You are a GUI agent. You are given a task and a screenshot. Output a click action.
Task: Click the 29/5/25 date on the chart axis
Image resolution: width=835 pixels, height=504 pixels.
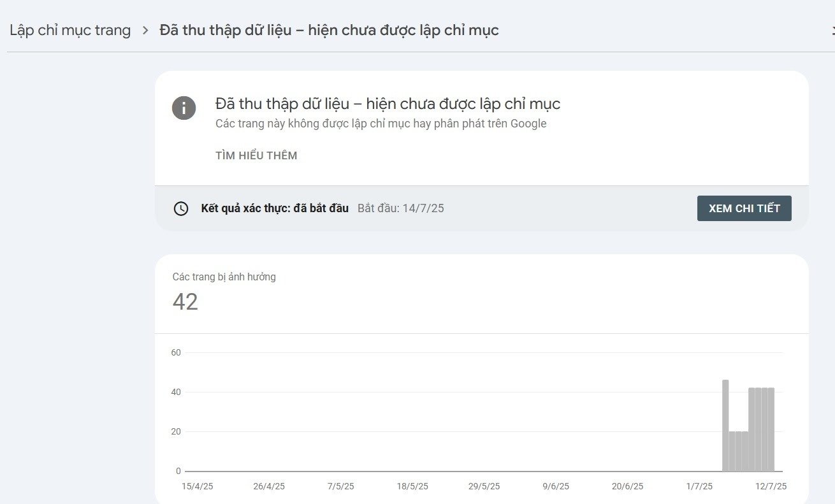click(484, 486)
